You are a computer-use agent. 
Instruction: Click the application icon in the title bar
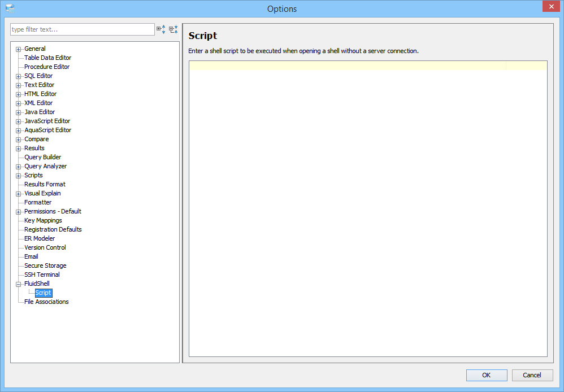10,8
